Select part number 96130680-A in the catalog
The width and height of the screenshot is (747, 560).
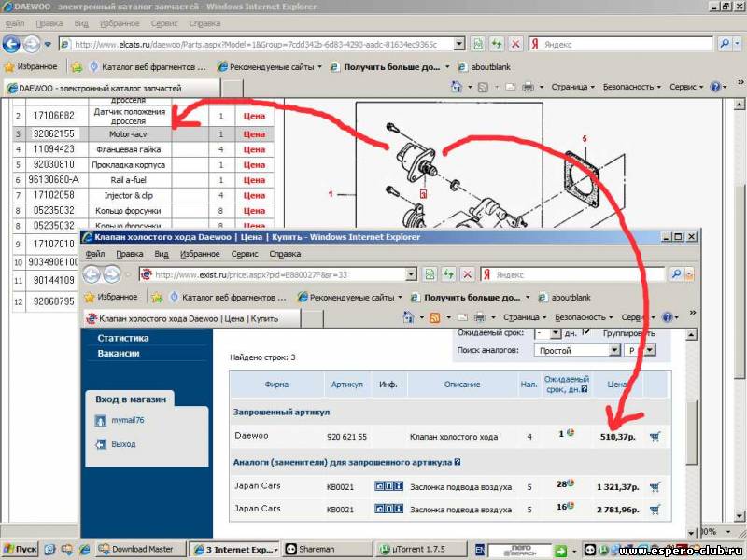[54, 180]
